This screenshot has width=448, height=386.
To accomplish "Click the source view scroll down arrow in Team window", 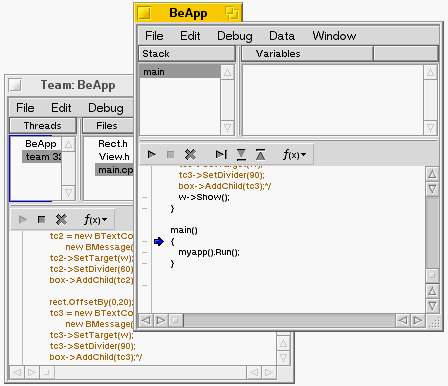I will click(283, 358).
